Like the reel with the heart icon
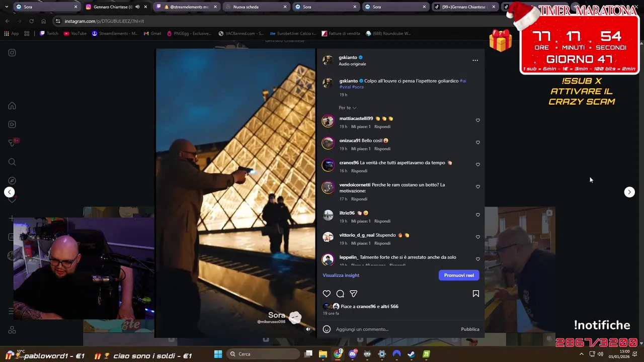 [327, 294]
